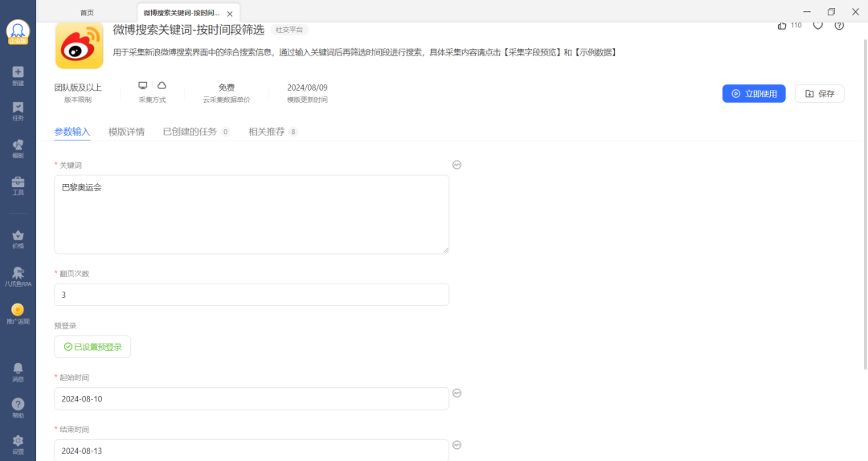Image resolution: width=868 pixels, height=461 pixels.
Task: Click the API icon beside 关键词 field
Action: [x=457, y=165]
